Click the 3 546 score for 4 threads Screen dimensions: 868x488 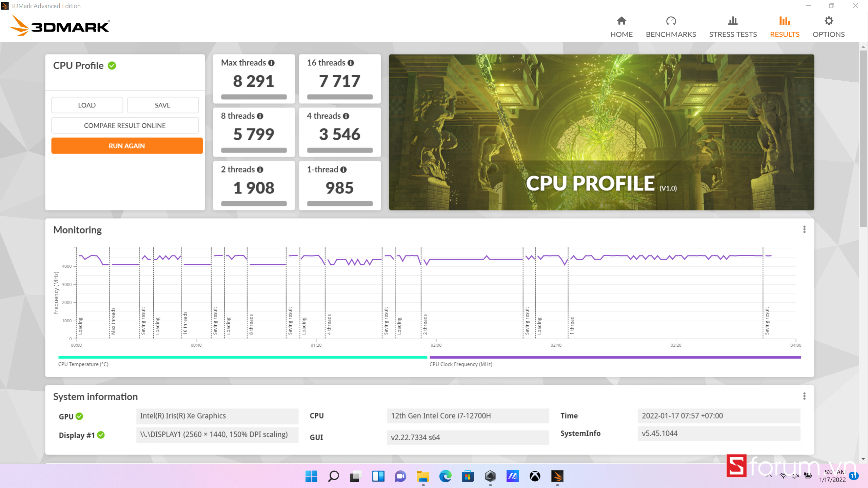point(340,135)
